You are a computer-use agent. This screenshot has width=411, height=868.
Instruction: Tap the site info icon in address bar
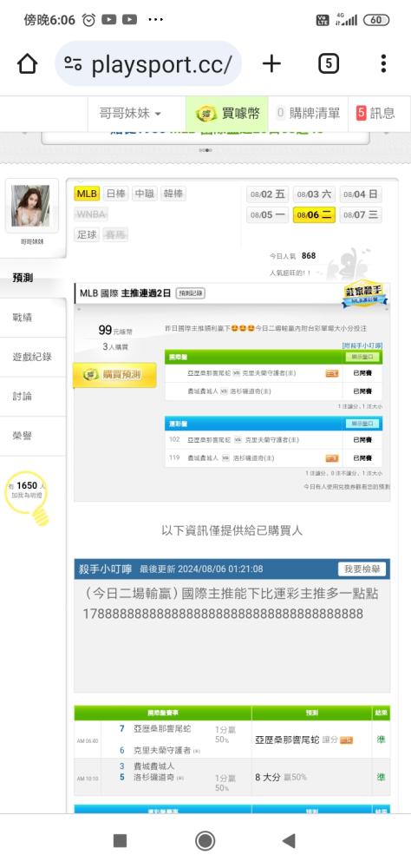coord(73,63)
